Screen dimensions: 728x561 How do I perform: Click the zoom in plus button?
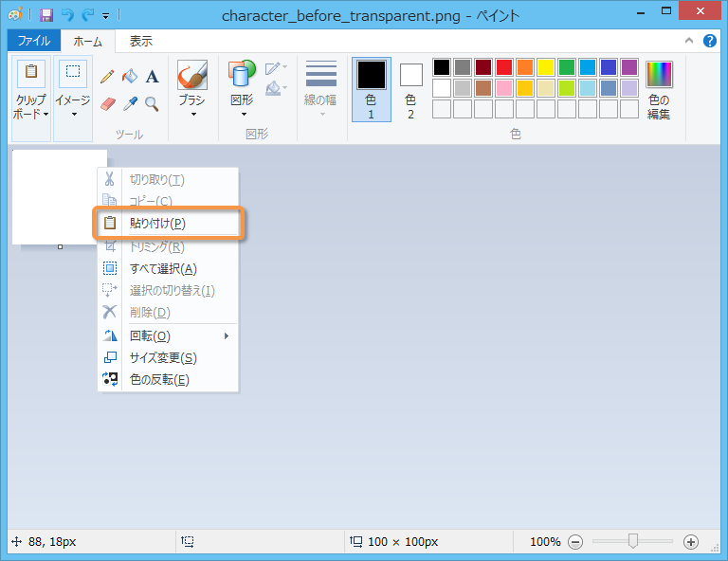(x=691, y=542)
